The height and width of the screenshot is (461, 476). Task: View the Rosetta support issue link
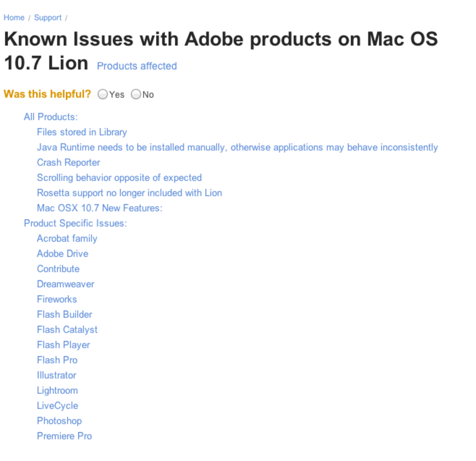[x=129, y=193]
